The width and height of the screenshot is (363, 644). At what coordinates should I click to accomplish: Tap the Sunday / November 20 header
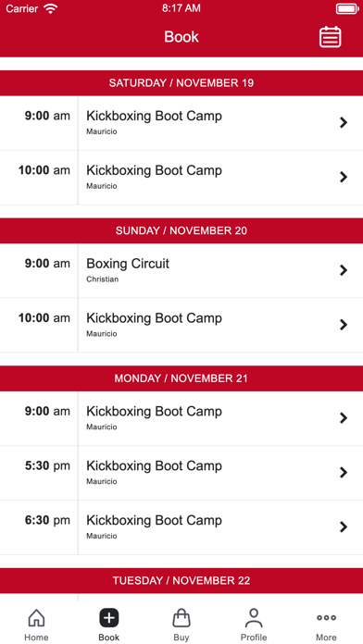pyautogui.click(x=181, y=230)
